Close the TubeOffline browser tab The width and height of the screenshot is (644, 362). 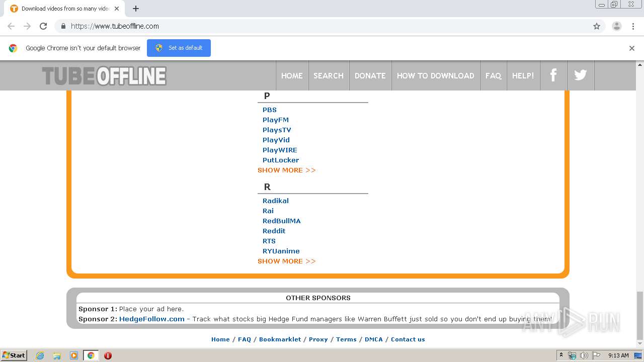[117, 9]
